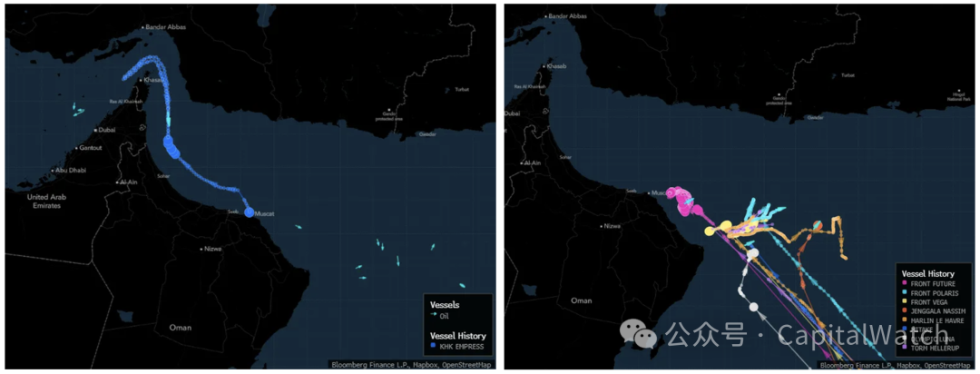Click the Turbat label on left map
Screen dimensions: 980x374
[x=461, y=90]
